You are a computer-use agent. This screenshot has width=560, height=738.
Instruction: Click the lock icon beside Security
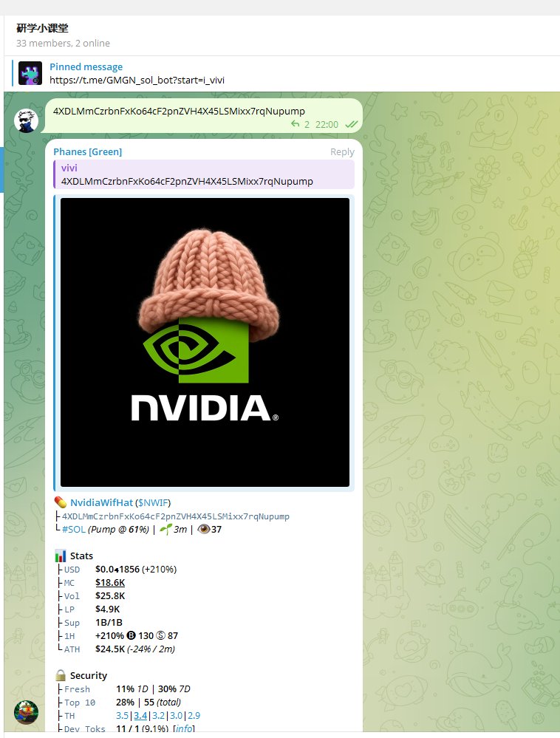(x=61, y=675)
